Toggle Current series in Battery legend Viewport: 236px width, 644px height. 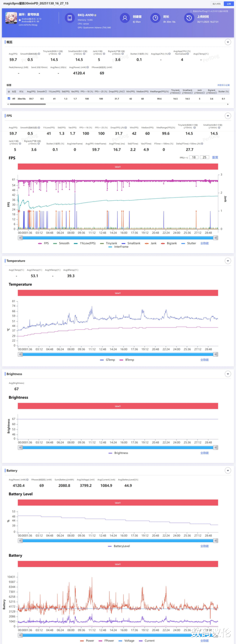(147, 641)
